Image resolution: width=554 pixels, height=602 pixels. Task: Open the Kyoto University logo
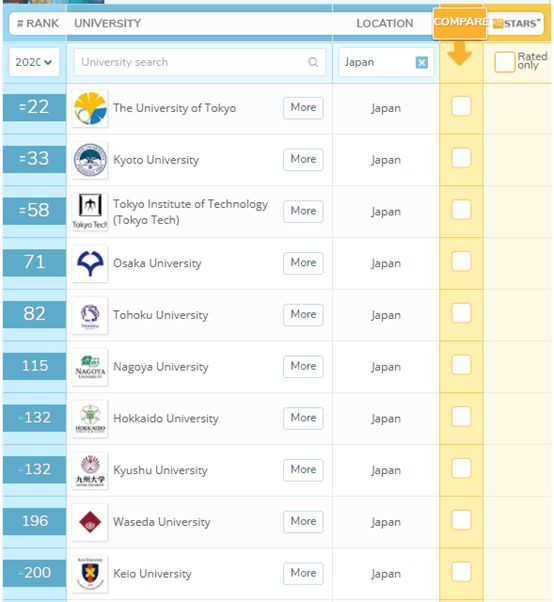point(90,160)
